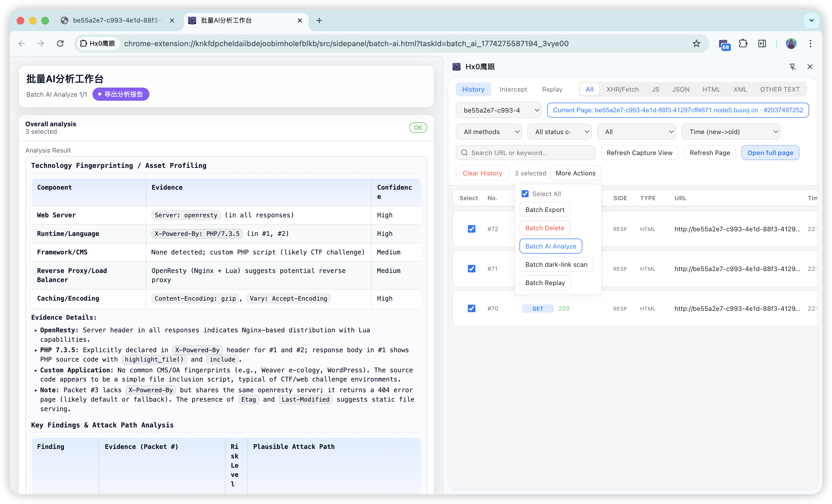Expand the All status codes dropdown

[559, 132]
